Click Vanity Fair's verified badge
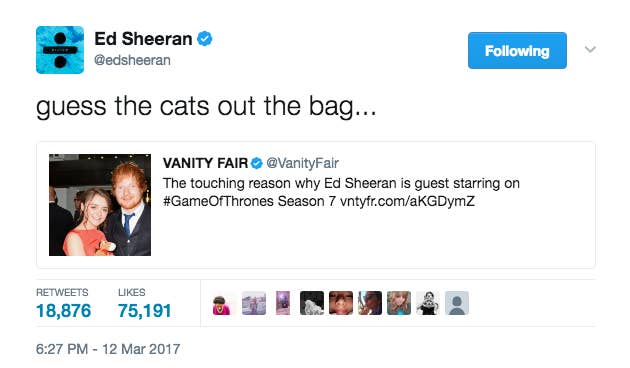This screenshot has height=368, width=630. pos(256,163)
